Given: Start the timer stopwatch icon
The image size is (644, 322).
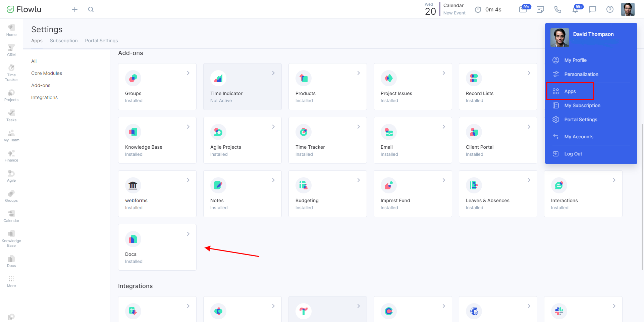Looking at the screenshot, I should (478, 9).
